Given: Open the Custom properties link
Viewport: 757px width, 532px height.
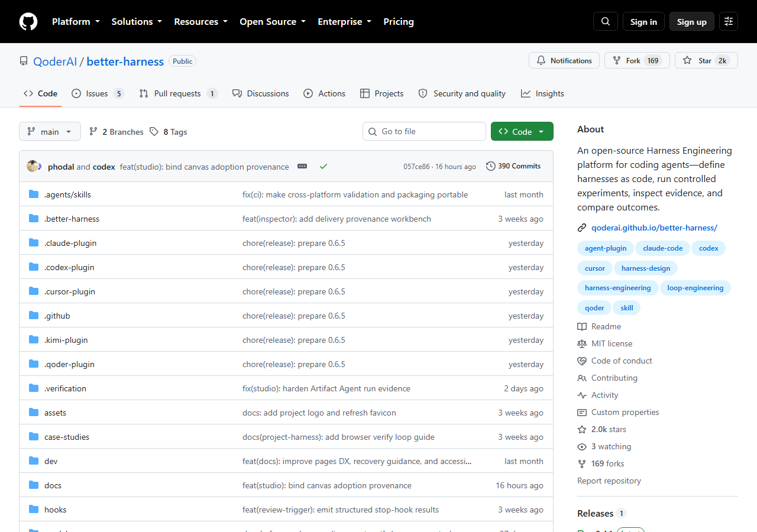Looking at the screenshot, I should click(625, 412).
